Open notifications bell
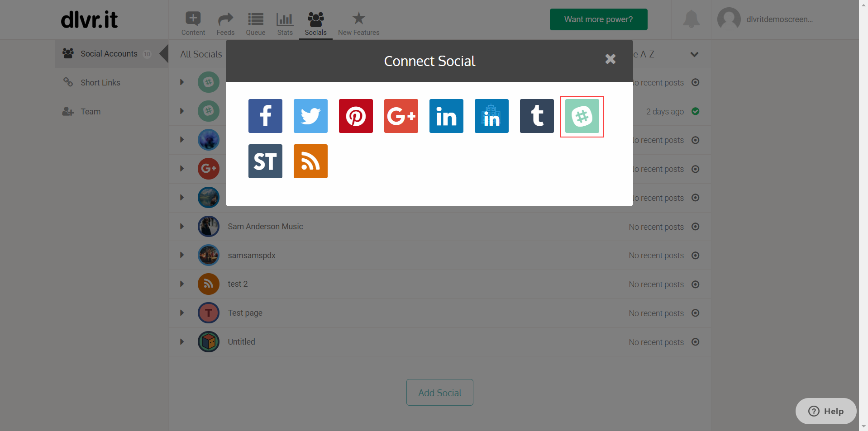868x431 pixels. pyautogui.click(x=691, y=19)
